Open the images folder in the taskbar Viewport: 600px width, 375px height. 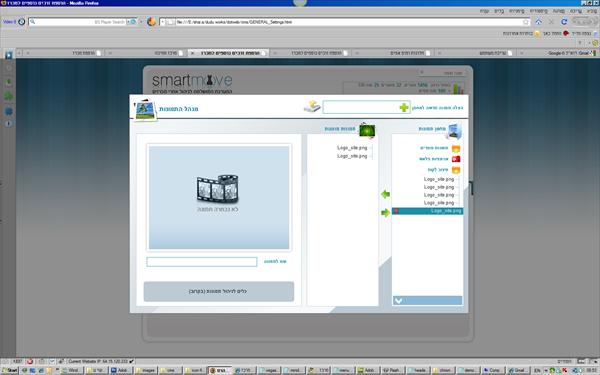[x=145, y=370]
